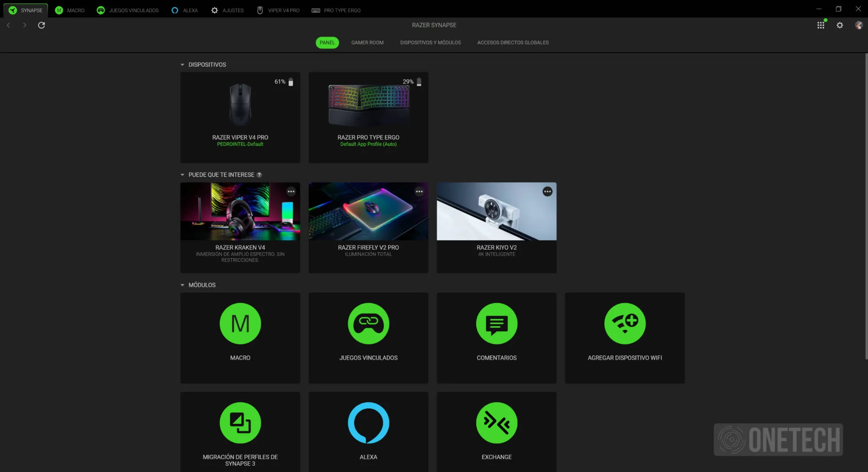
Task: Collapse the Módulos section
Action: coord(182,285)
